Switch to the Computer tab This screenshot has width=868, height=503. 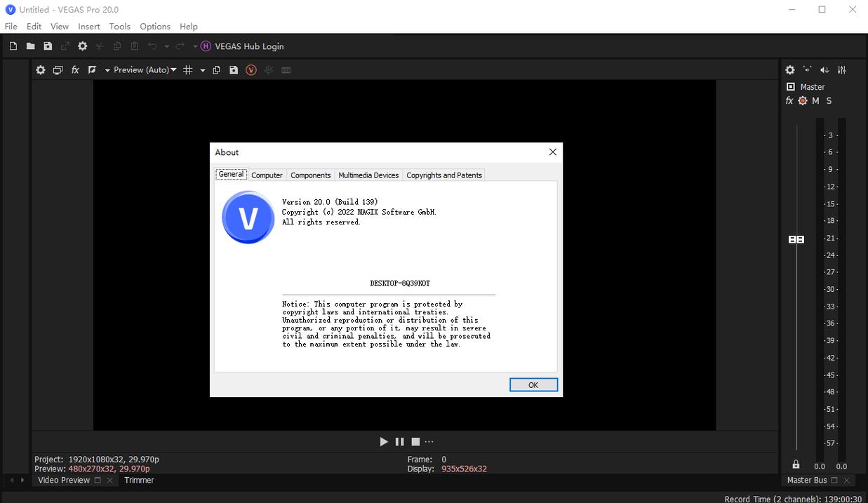[x=267, y=175]
